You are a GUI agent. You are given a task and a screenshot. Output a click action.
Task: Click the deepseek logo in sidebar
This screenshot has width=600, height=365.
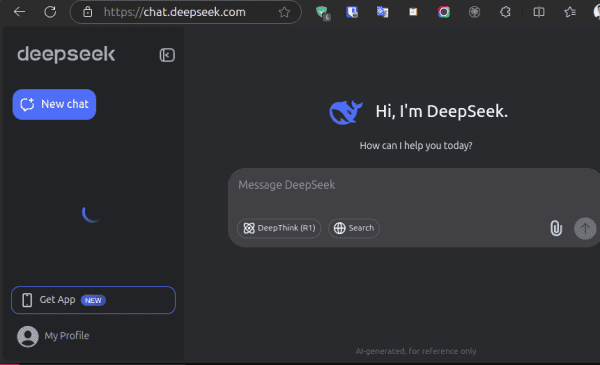66,54
